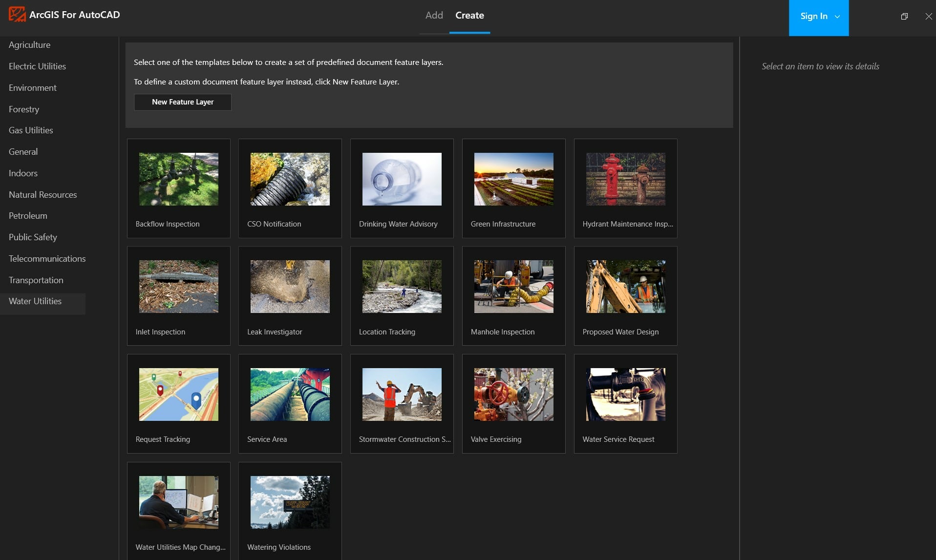Screen dimensions: 936x560
Task: Select the Valve Exercising template thumbnail
Action: click(514, 394)
